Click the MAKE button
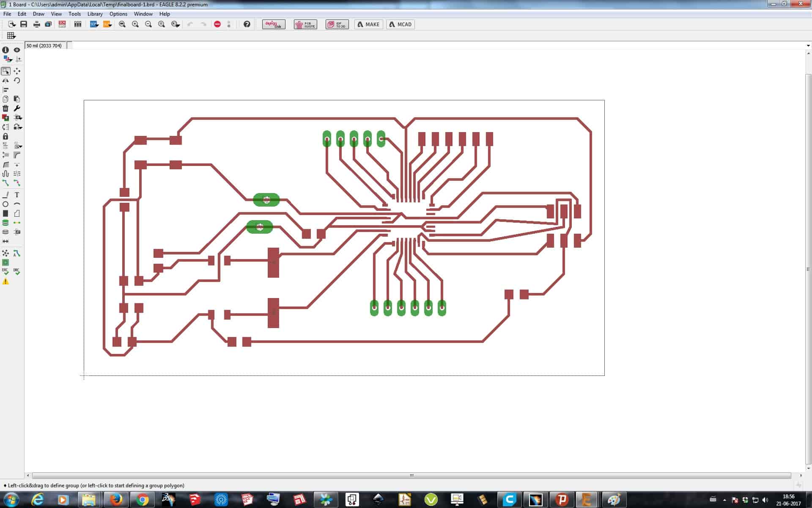812x508 pixels. (368, 24)
